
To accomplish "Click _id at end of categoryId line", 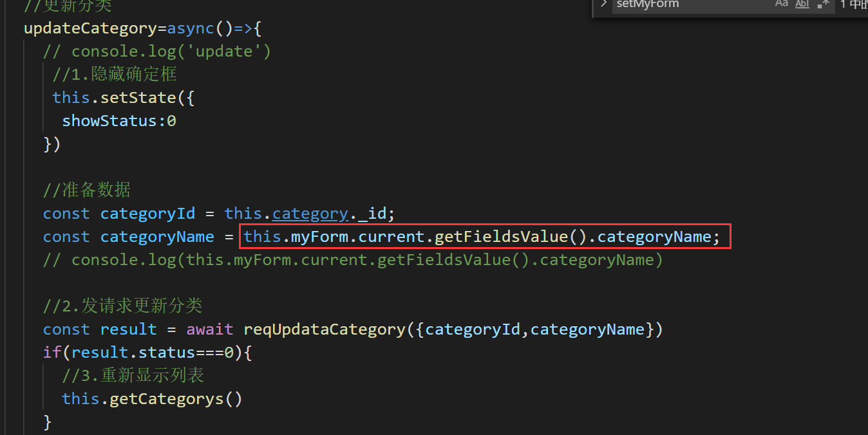I will 372,213.
